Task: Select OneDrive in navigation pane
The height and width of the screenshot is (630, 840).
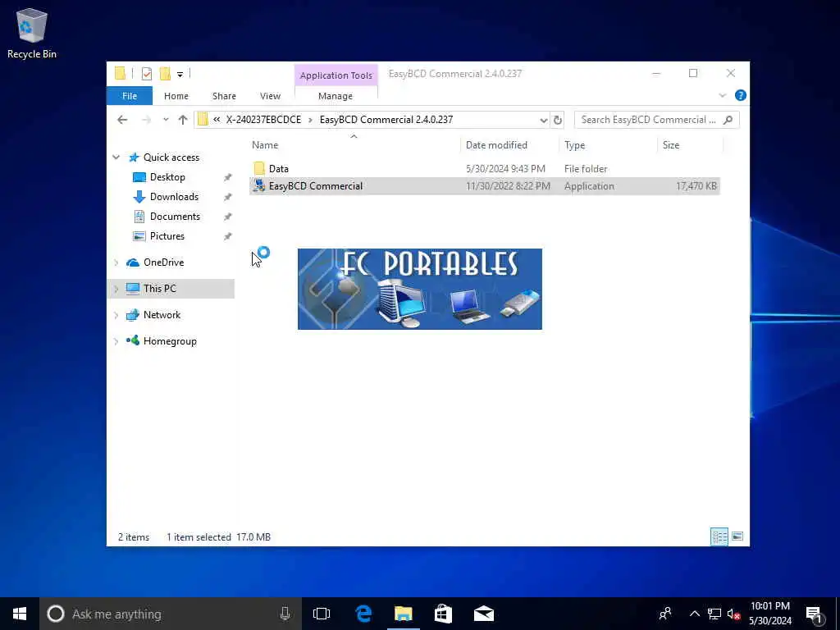Action: click(163, 262)
